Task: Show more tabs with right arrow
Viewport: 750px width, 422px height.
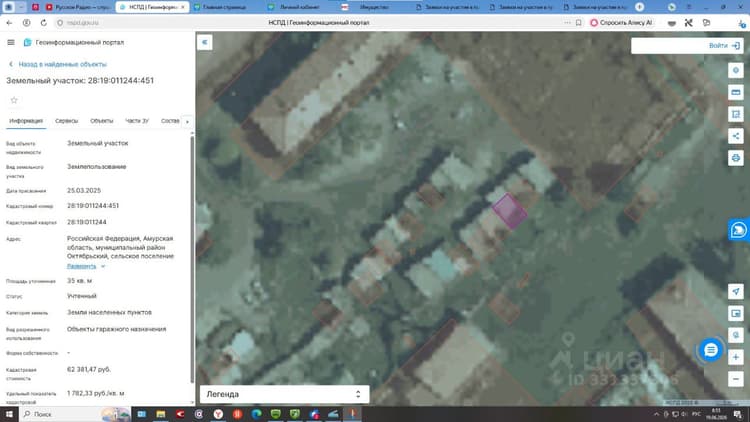Action: point(187,122)
